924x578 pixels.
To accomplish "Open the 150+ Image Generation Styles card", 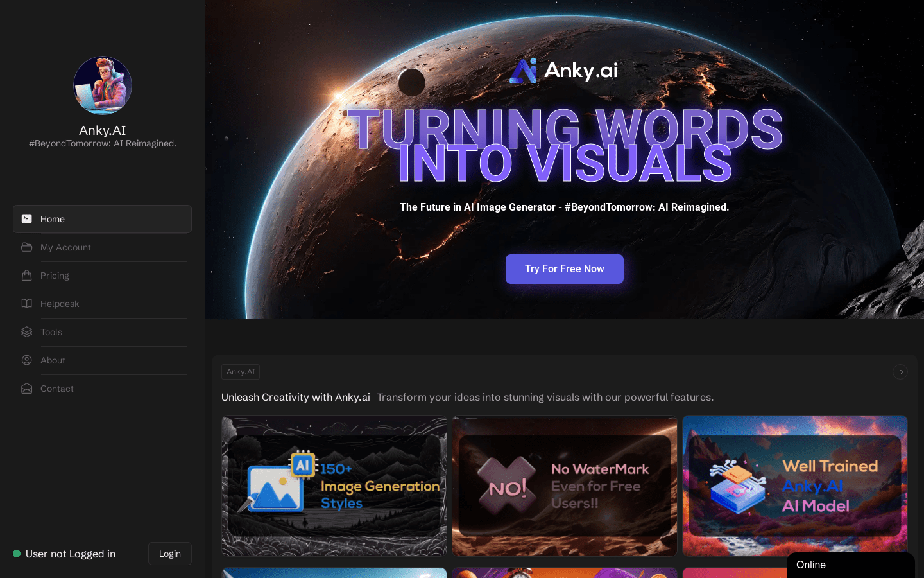I will [x=334, y=486].
